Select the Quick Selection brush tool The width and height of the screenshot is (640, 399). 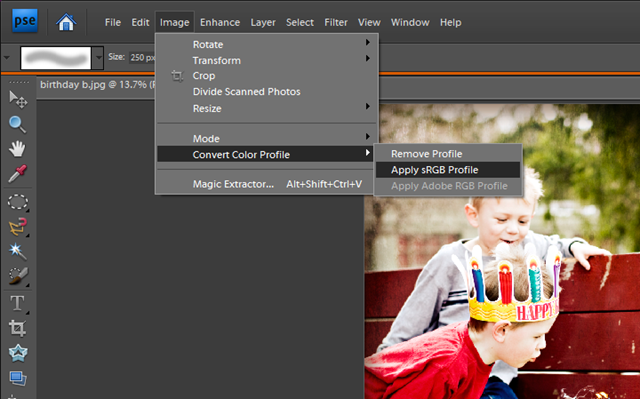(x=18, y=276)
